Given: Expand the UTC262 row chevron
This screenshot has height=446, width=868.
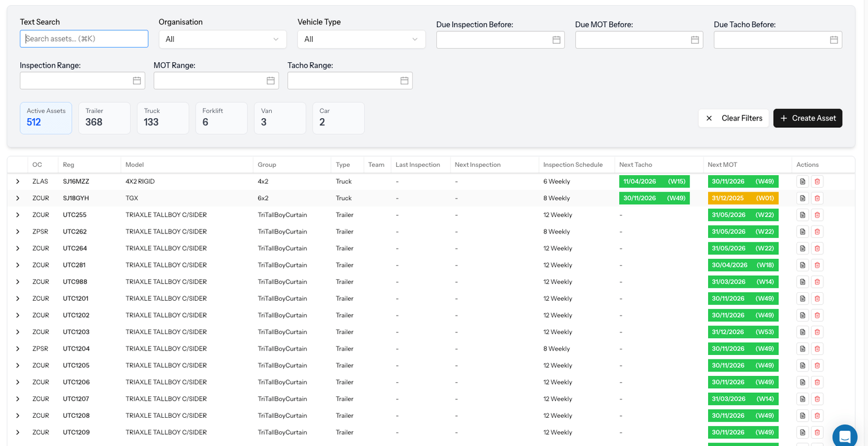Looking at the screenshot, I should [x=18, y=232].
